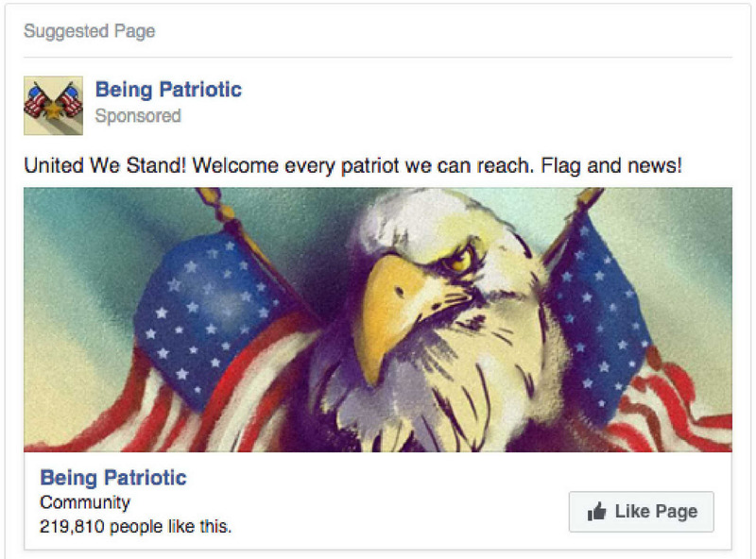Click the Being Patriotic profile avatar
756x559 pixels.
(53, 106)
